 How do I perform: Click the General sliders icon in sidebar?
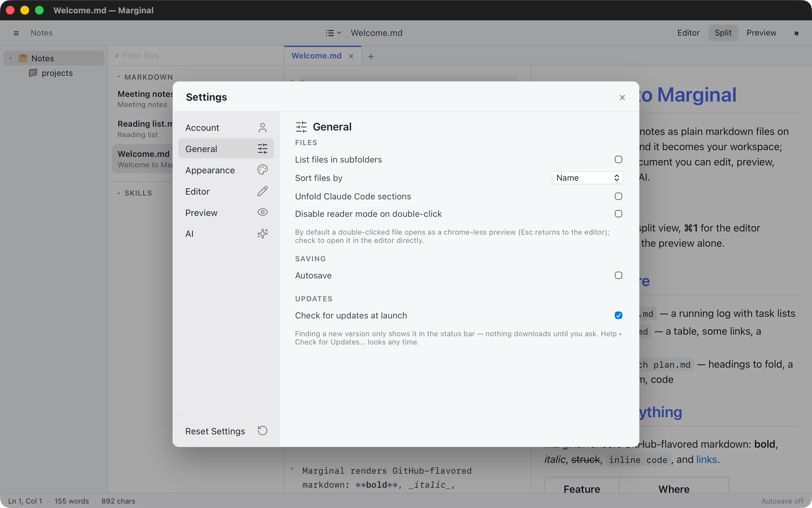coord(262,149)
